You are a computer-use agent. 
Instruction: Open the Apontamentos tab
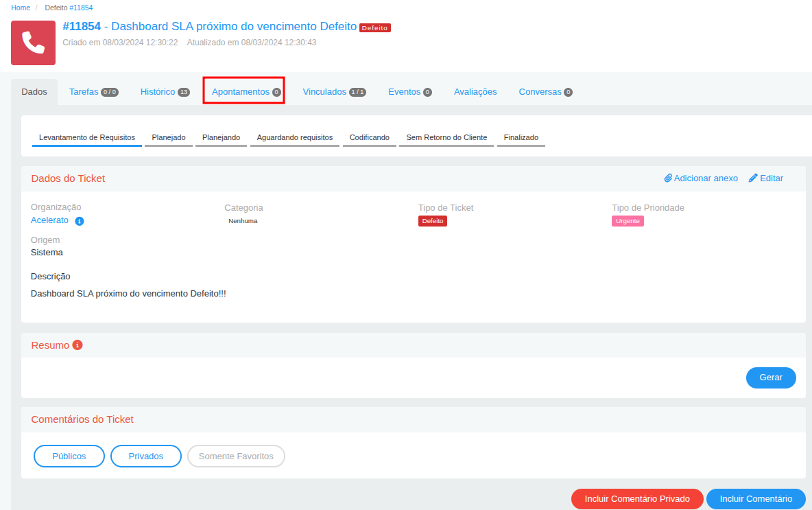246,92
